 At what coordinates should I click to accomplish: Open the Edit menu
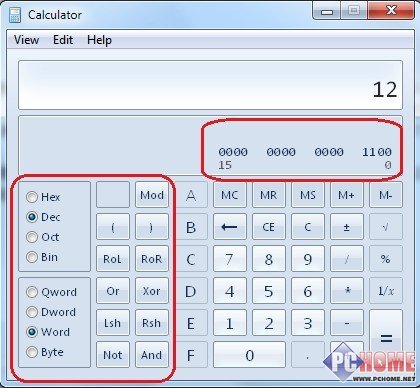(63, 40)
